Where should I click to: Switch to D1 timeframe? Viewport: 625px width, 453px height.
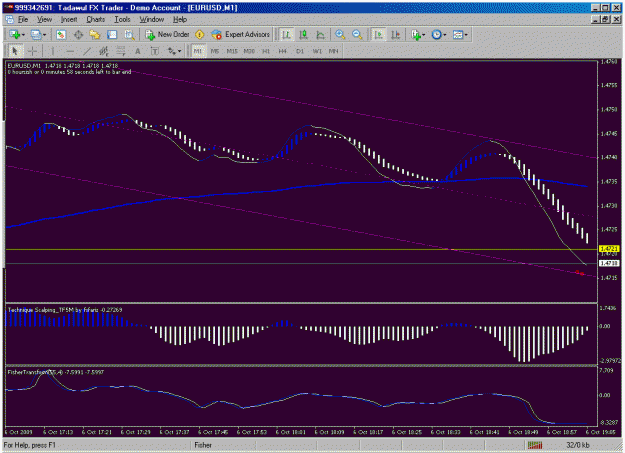coord(300,51)
